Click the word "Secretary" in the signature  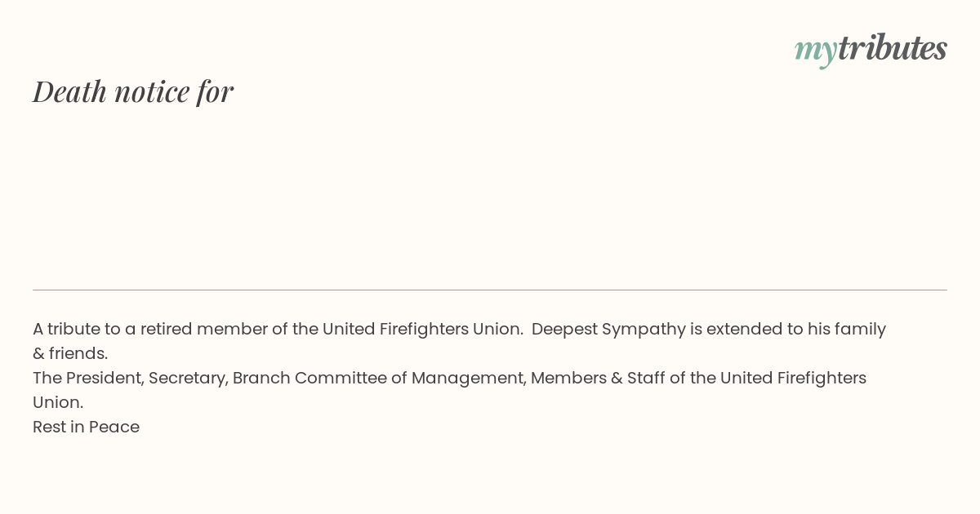[x=188, y=378]
